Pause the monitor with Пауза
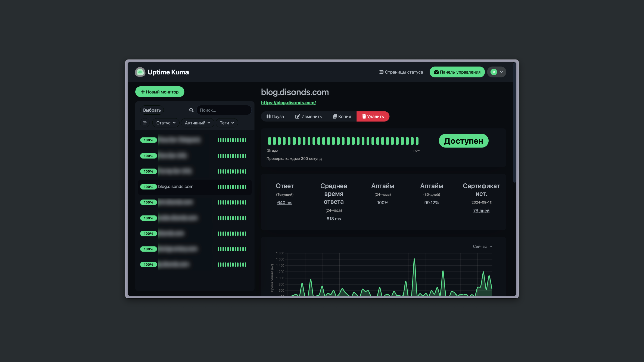Screen dimensions: 644x362 click(x=275, y=116)
